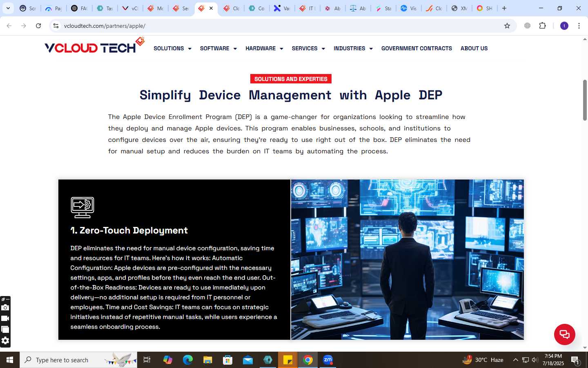The image size is (588, 368).
Task: Open the red chat bubble widget
Action: click(x=564, y=334)
